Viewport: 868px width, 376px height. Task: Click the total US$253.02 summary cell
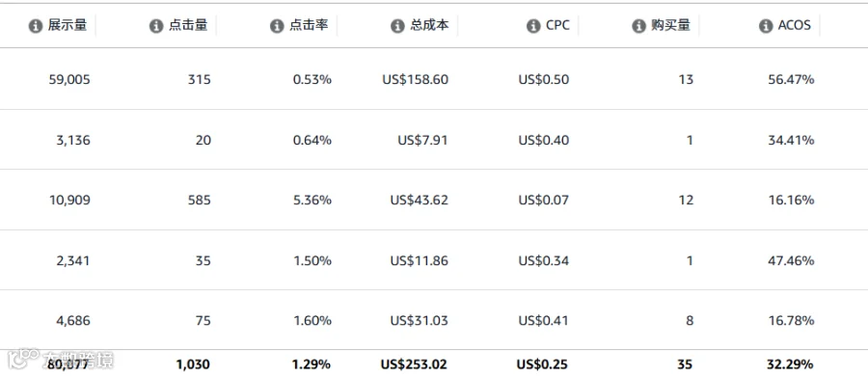click(414, 364)
